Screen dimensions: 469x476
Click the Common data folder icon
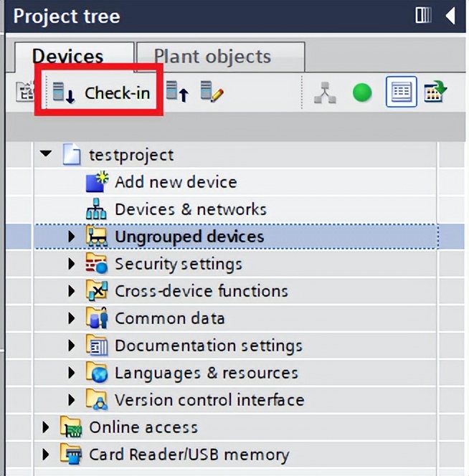[x=97, y=318]
